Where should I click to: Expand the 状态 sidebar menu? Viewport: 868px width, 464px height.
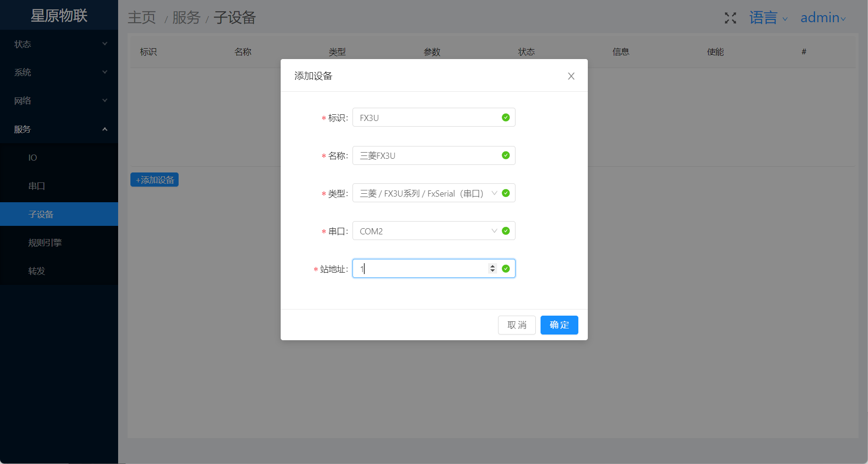click(x=59, y=44)
